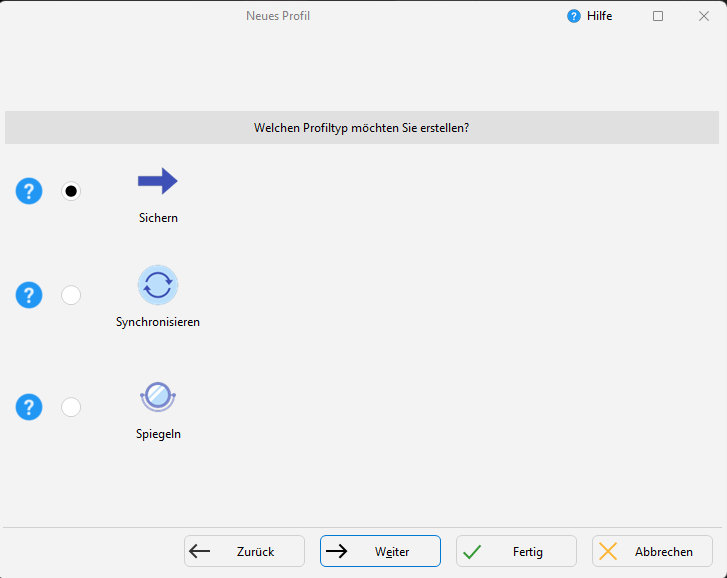
Task: Choose the Synchronisieren radio button
Action: (71, 295)
